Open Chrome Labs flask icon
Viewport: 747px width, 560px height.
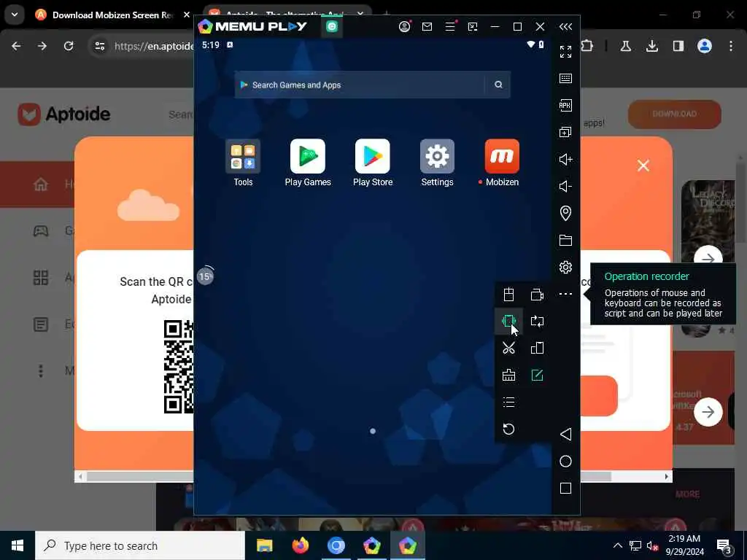pos(625,46)
